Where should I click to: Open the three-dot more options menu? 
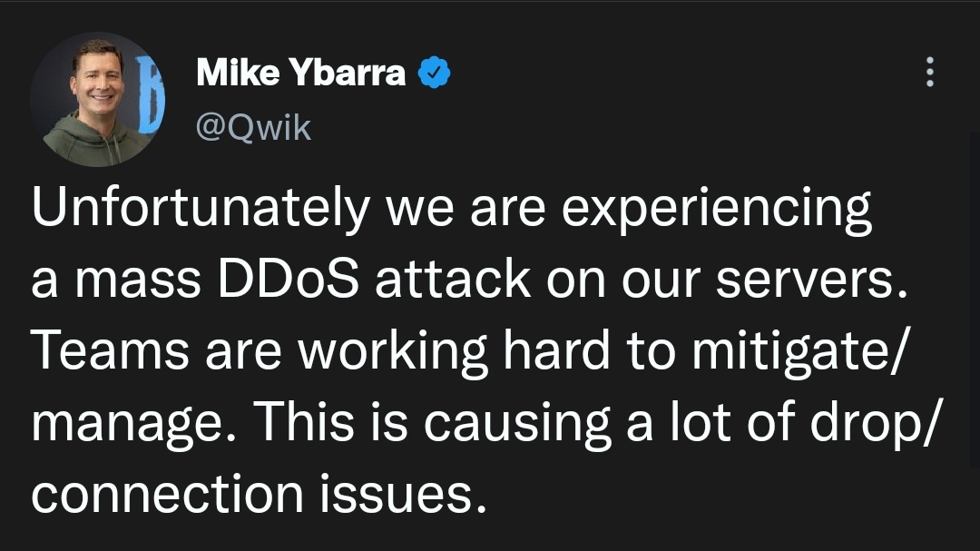click(930, 72)
